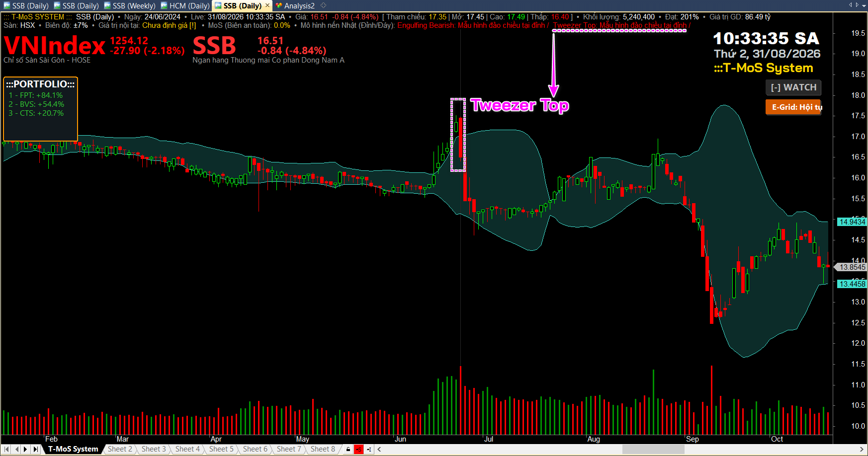
Task: Select the Sheet 8 tab
Action: click(323, 449)
